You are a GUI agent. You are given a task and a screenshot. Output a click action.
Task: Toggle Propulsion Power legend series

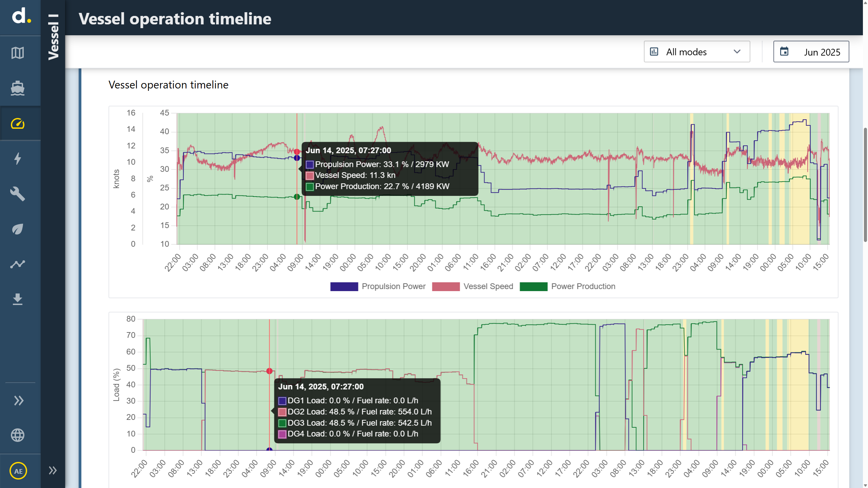[x=378, y=286]
